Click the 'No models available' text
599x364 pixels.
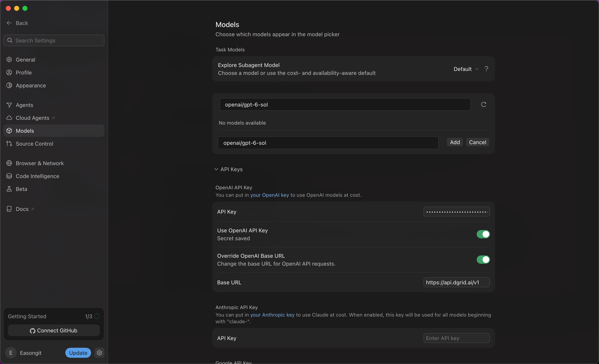[242, 123]
